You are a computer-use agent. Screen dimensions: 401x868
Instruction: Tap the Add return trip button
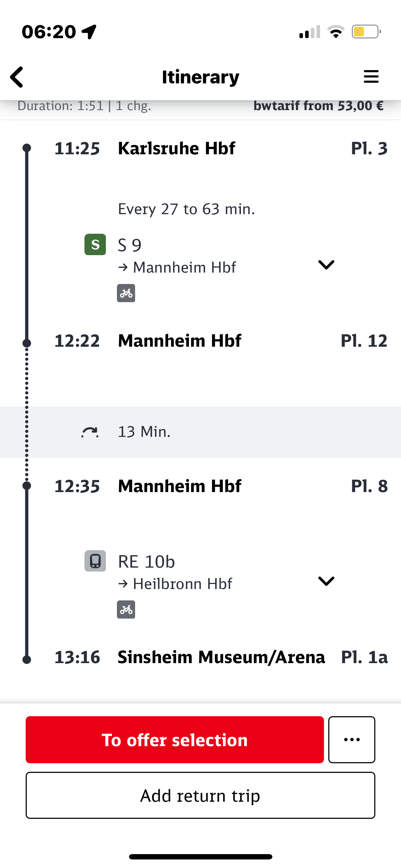(x=200, y=795)
